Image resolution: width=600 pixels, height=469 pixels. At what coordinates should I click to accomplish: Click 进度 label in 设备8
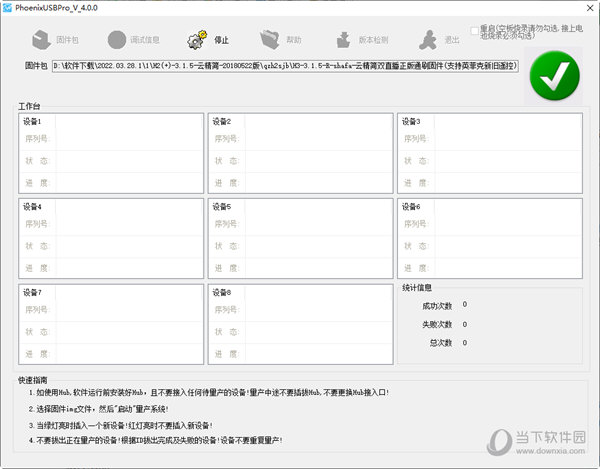pyautogui.click(x=227, y=354)
